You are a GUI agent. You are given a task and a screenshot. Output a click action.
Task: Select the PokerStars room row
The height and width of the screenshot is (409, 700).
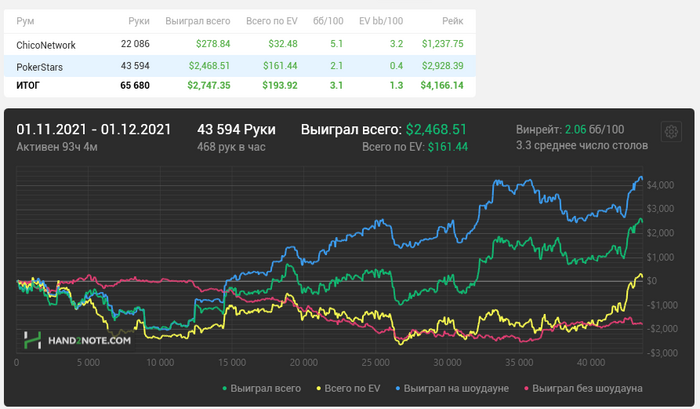[240, 66]
